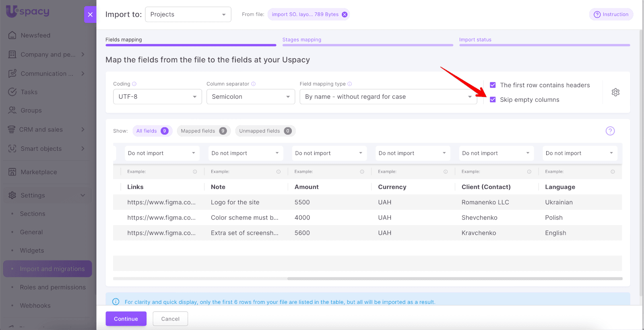
Task: Open Marketplace from the sidebar icon
Action: (12, 172)
